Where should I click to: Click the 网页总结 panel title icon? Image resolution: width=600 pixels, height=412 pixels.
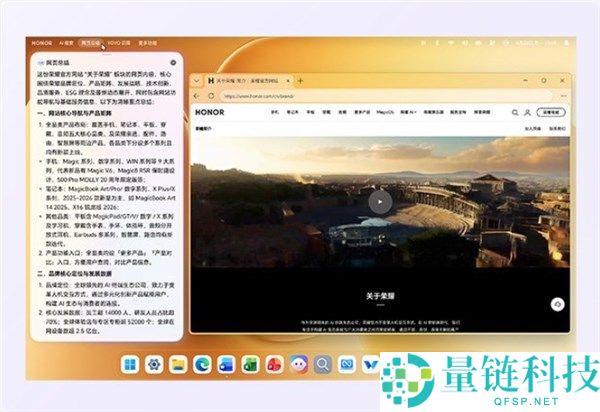pos(41,62)
